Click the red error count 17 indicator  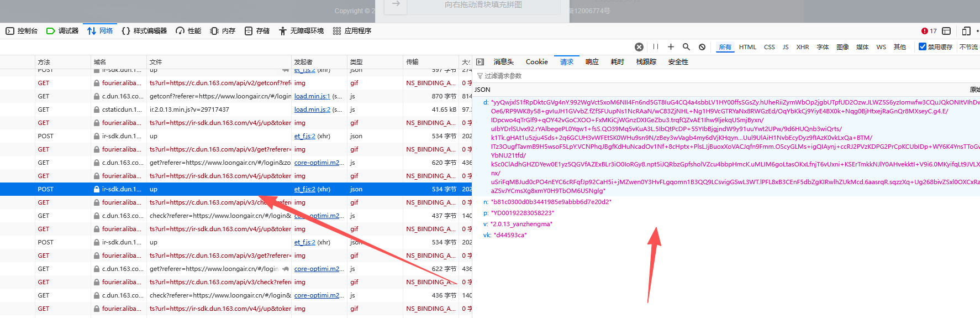tap(929, 31)
